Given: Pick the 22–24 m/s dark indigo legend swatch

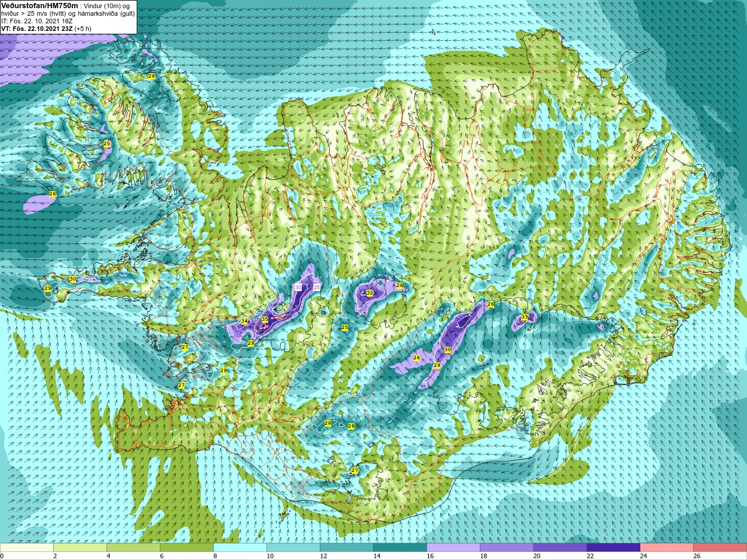Looking at the screenshot, I should click(x=613, y=548).
